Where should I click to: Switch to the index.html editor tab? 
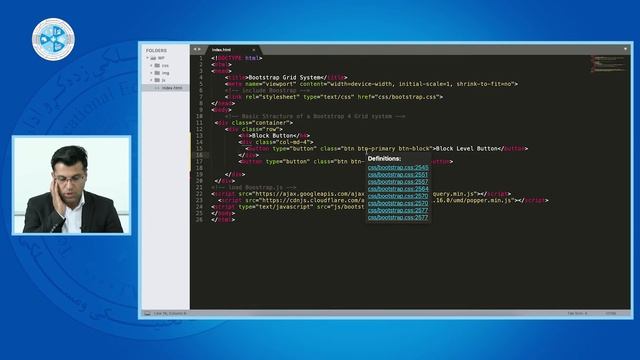point(233,50)
